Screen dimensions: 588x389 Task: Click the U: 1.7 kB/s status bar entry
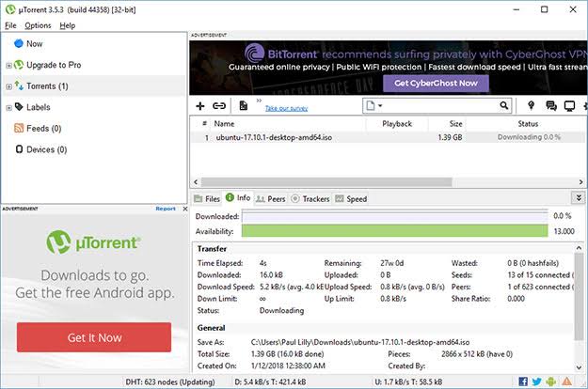[408, 381]
